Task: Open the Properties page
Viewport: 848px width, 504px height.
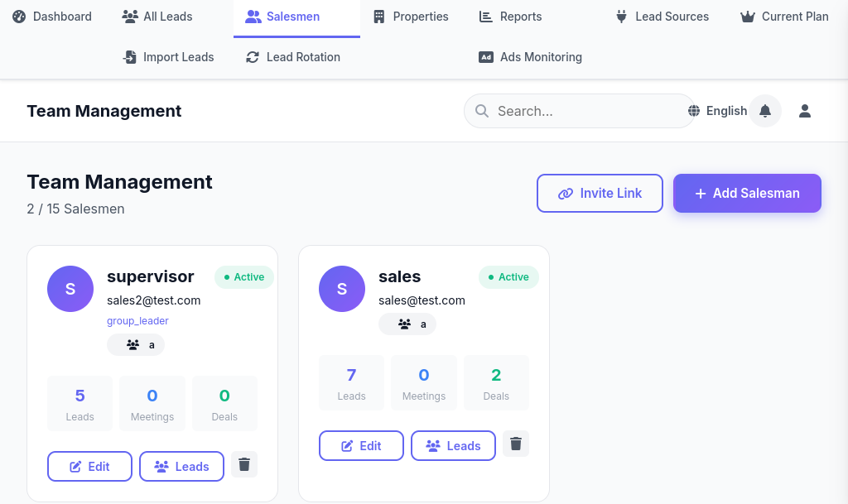Action: (x=411, y=17)
